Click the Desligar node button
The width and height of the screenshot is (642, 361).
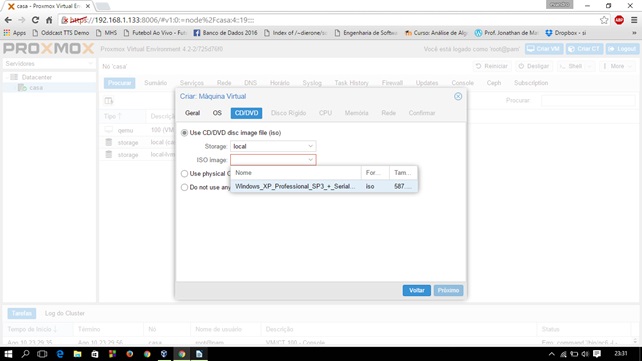(x=534, y=66)
